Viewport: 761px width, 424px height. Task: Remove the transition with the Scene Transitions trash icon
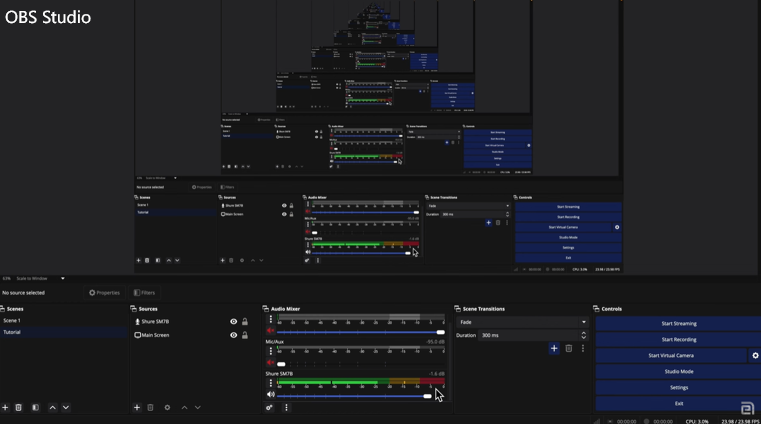coord(569,348)
